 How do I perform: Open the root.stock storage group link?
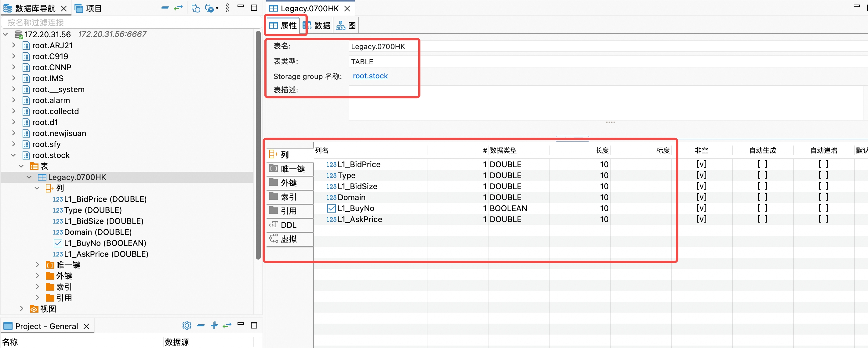(x=370, y=76)
